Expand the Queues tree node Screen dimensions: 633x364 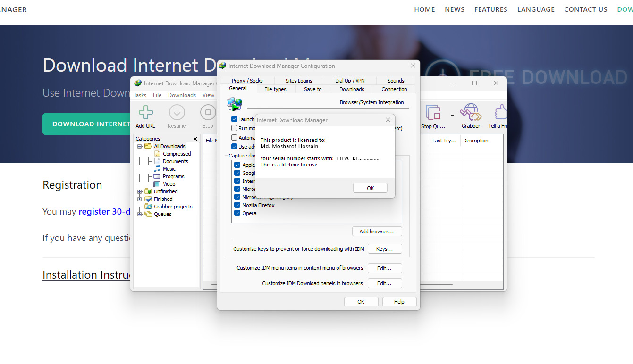click(140, 214)
